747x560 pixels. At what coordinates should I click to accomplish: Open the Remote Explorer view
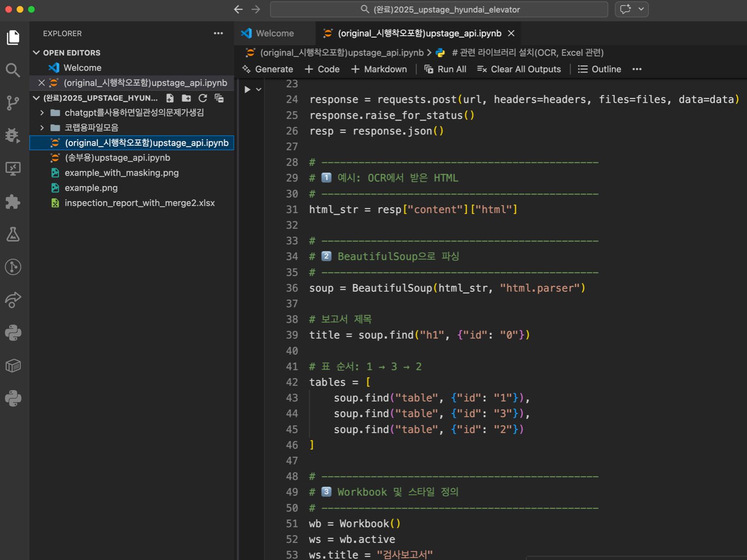(x=13, y=169)
